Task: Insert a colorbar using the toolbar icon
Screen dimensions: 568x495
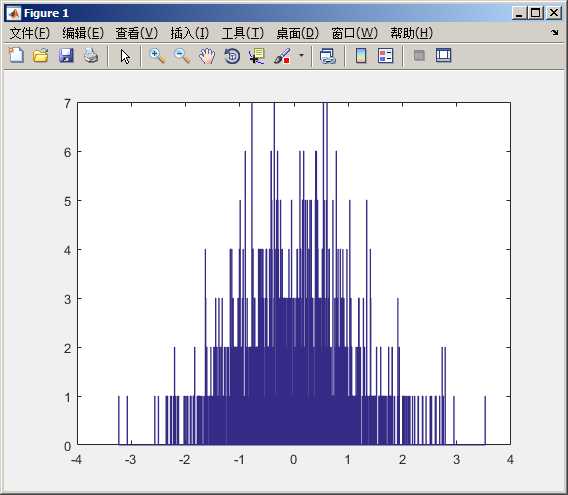Action: (x=361, y=56)
